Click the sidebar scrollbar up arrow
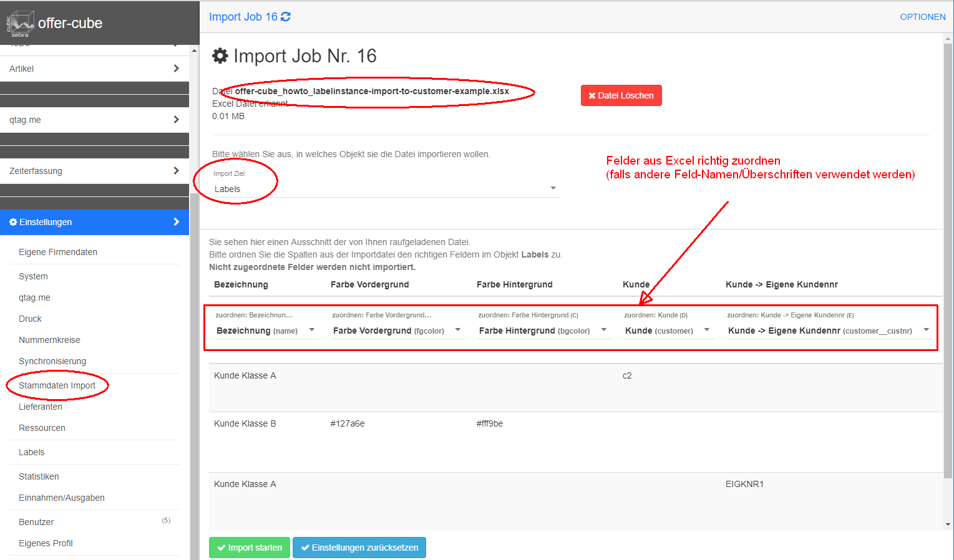Image resolution: width=954 pixels, height=560 pixels. tap(194, 50)
